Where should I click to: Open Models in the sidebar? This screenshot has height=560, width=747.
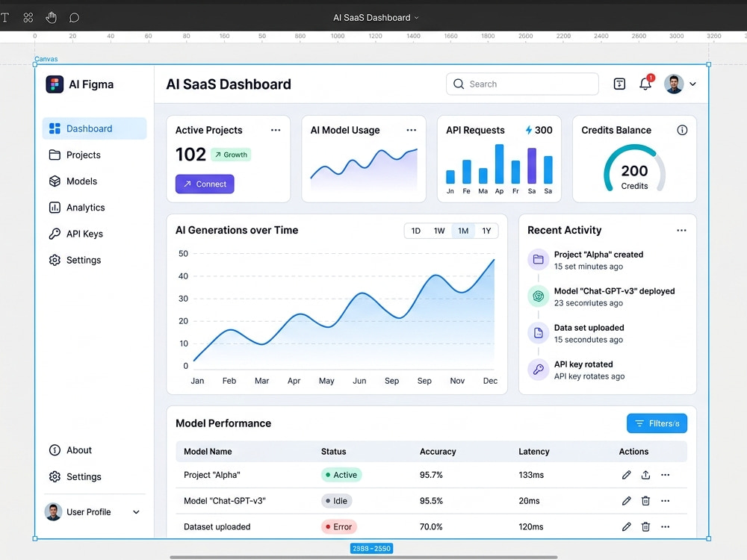point(94,181)
